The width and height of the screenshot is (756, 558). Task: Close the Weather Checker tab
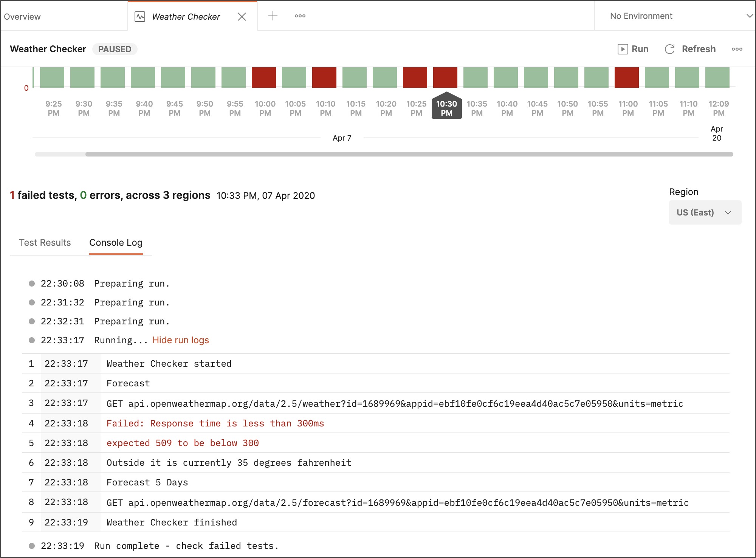[242, 17]
